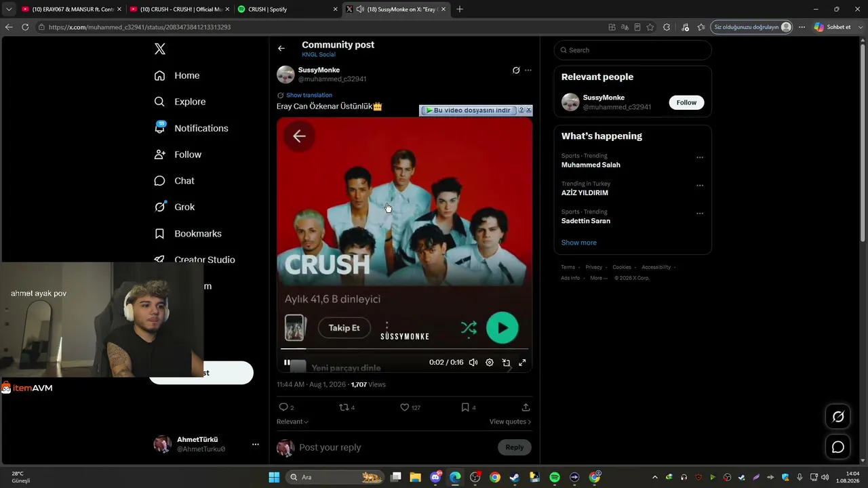The width and height of the screenshot is (868, 488).
Task: Open Home in the X sidebar
Action: (177, 75)
